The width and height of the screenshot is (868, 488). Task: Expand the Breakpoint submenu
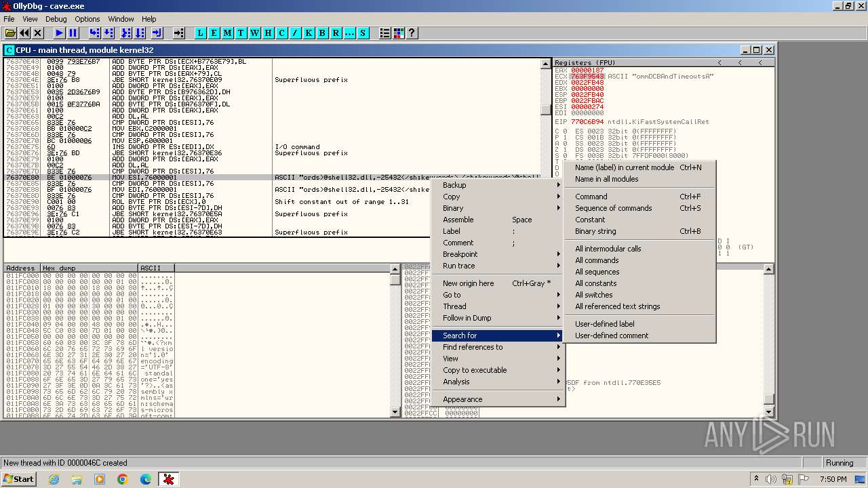click(498, 254)
